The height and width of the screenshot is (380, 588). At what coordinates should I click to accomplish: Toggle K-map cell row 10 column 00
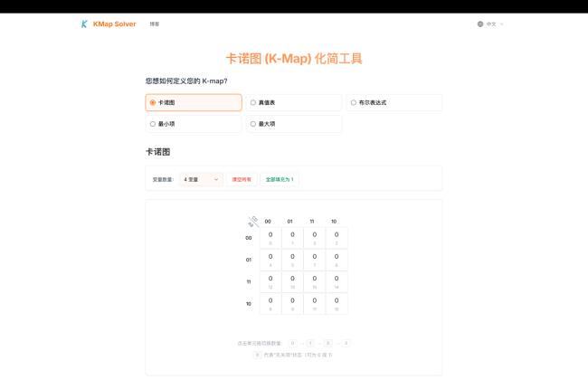(x=270, y=304)
